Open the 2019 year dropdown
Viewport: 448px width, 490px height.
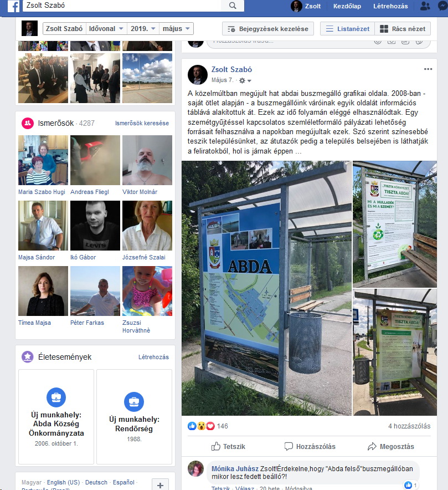tap(143, 29)
